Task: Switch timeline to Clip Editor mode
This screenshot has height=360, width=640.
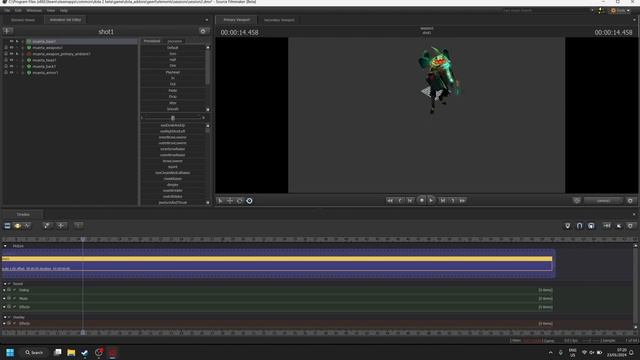Action: click(7, 226)
